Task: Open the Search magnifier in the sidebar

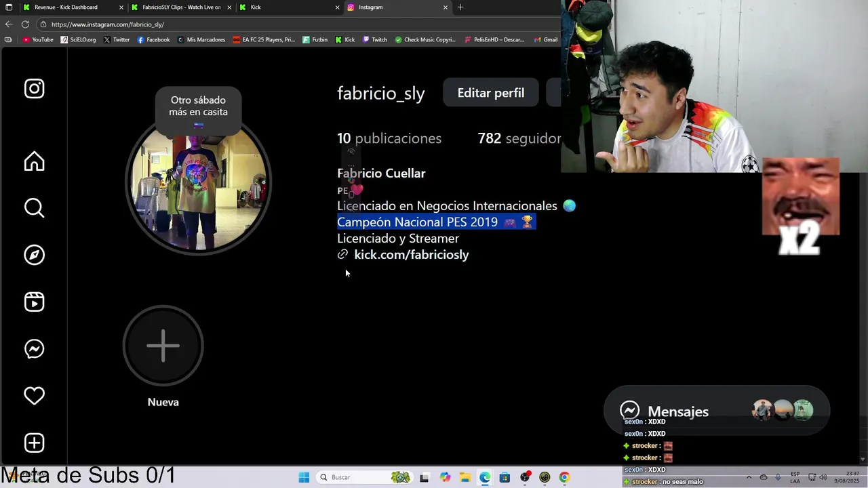Action: (35, 208)
